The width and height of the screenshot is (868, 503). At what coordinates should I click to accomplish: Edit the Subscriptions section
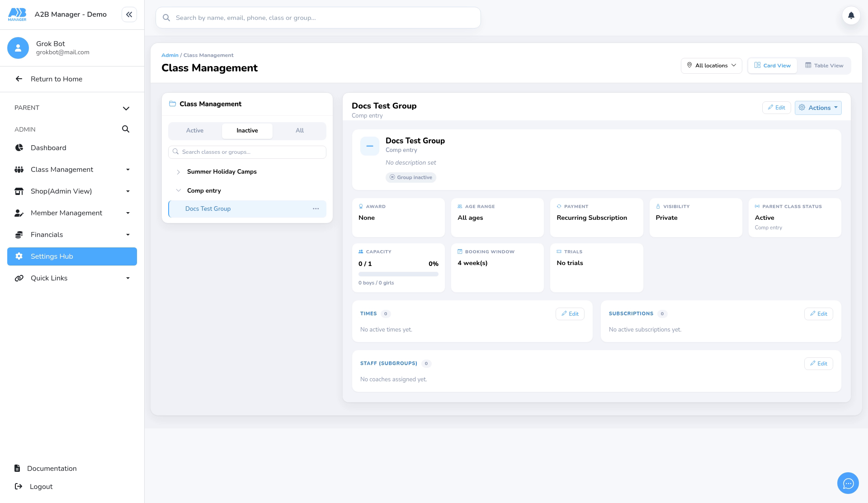pyautogui.click(x=818, y=314)
